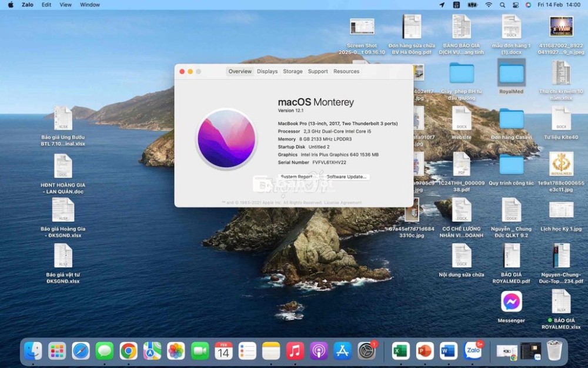
Task: Launch Microsoft PowerPoint from the Dock
Action: point(425,351)
